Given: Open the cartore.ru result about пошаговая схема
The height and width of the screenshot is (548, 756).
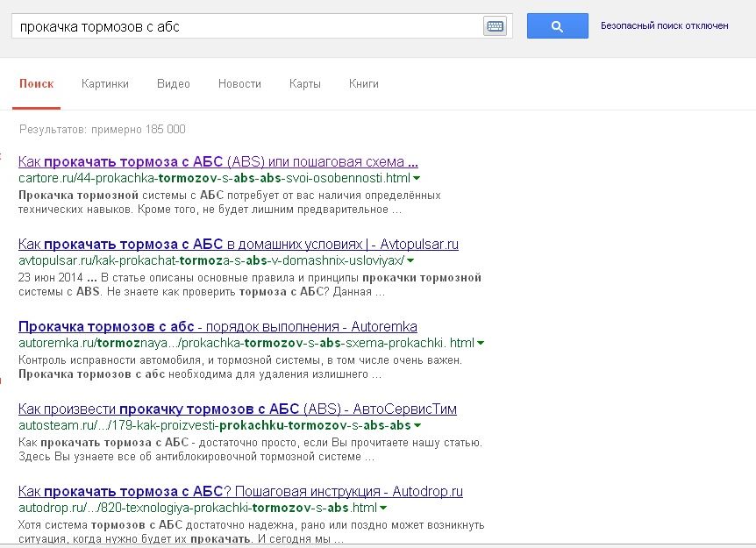Looking at the screenshot, I should pos(218,162).
